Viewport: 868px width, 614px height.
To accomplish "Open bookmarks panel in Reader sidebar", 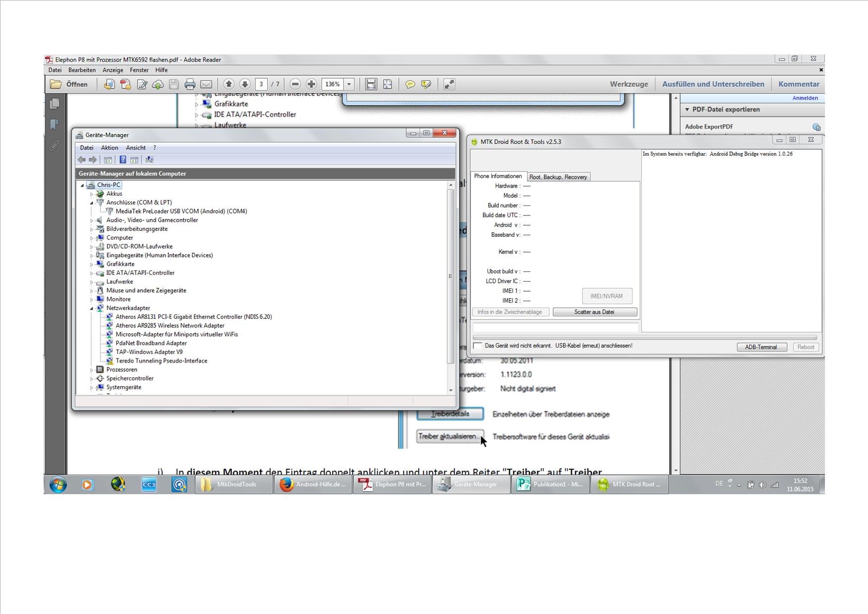I will point(54,124).
